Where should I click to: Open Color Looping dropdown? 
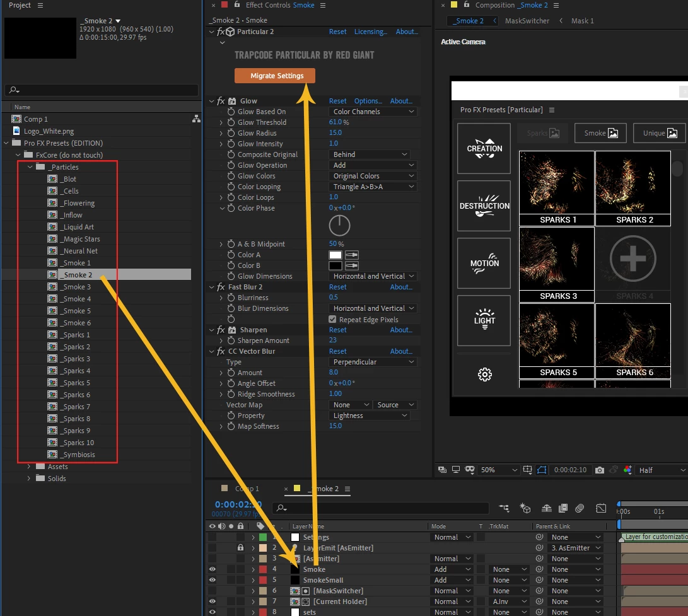(372, 187)
